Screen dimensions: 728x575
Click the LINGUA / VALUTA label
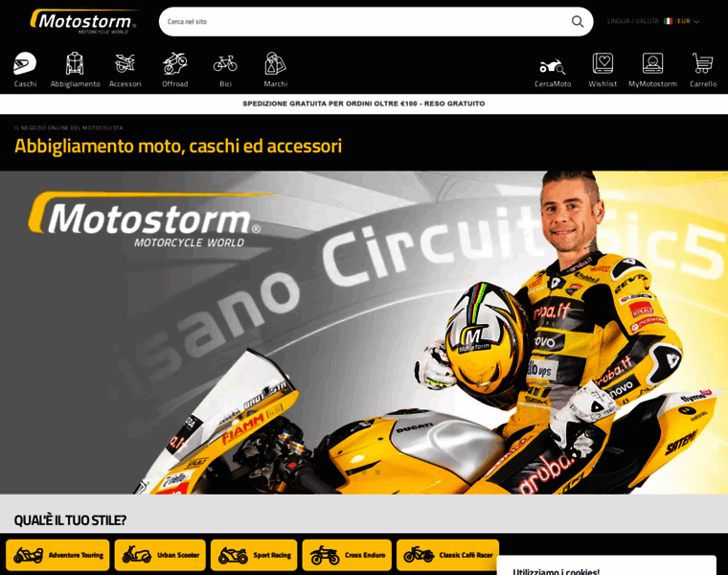(633, 21)
